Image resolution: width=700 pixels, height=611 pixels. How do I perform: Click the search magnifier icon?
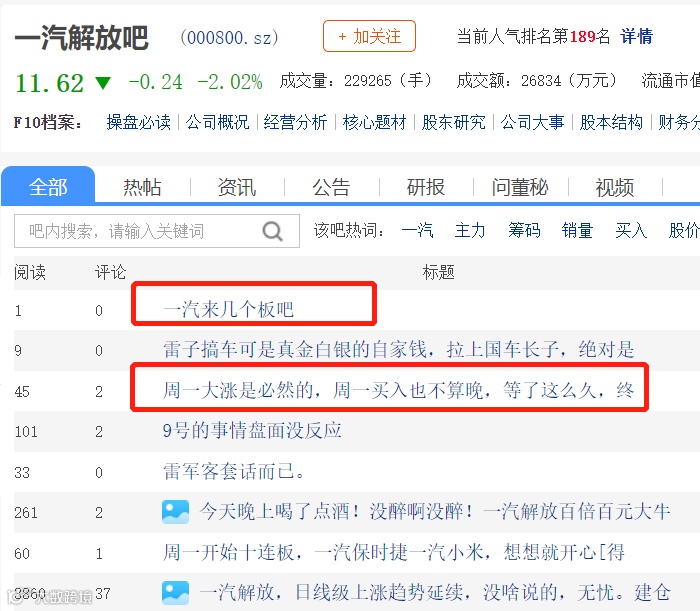(x=272, y=231)
